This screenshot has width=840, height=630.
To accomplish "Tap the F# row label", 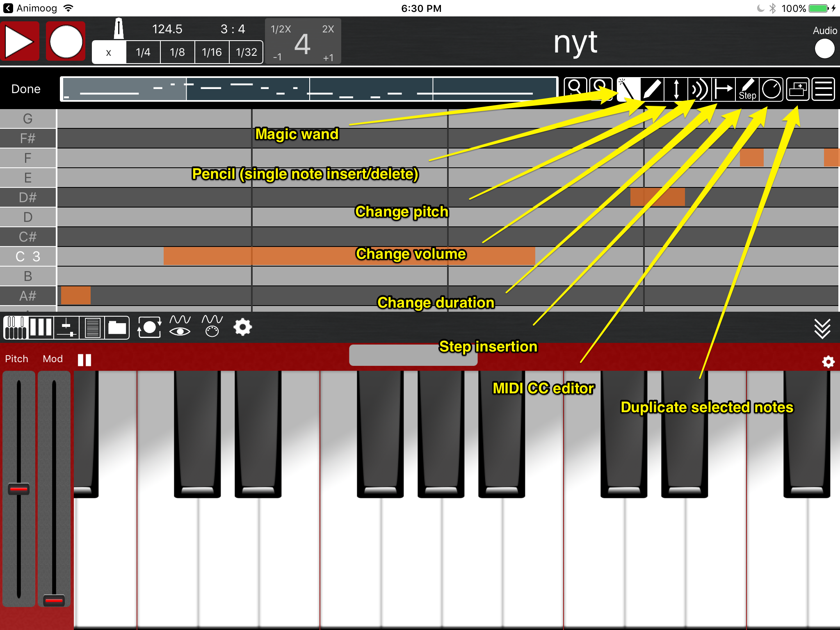I will pyautogui.click(x=28, y=138).
